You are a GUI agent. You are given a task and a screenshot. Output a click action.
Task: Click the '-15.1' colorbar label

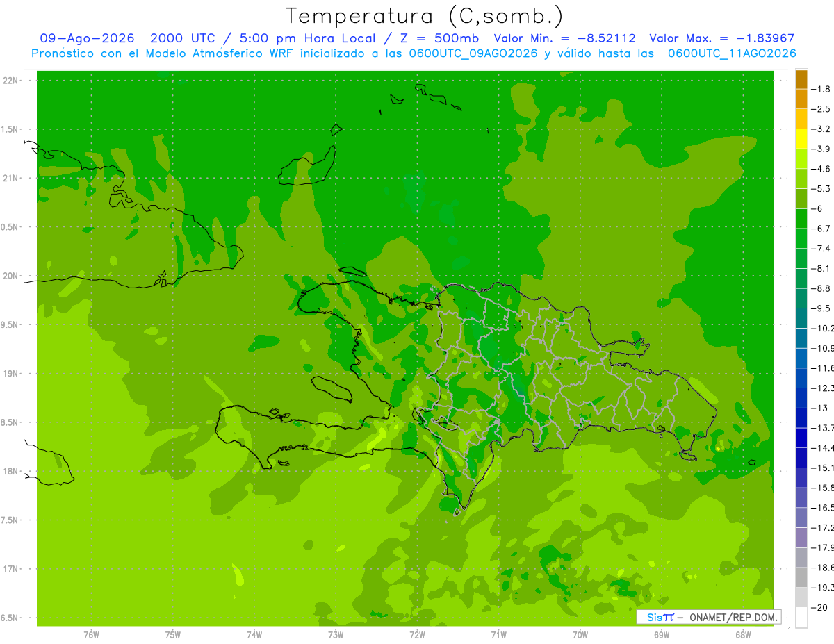point(822,468)
